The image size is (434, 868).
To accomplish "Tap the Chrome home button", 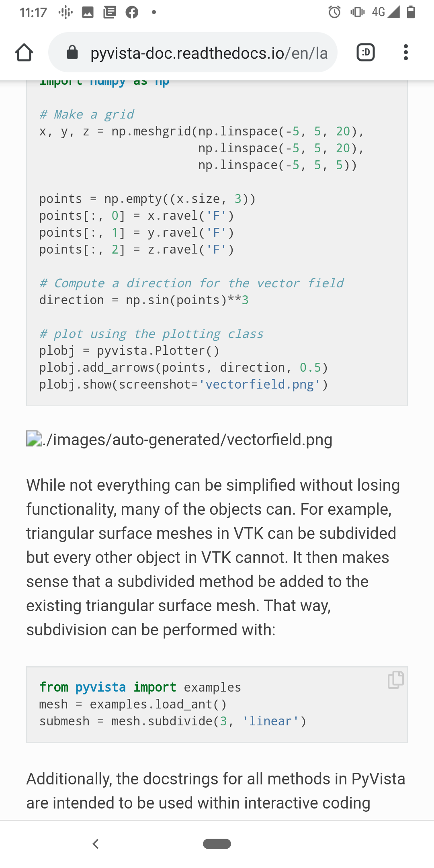I will (24, 52).
